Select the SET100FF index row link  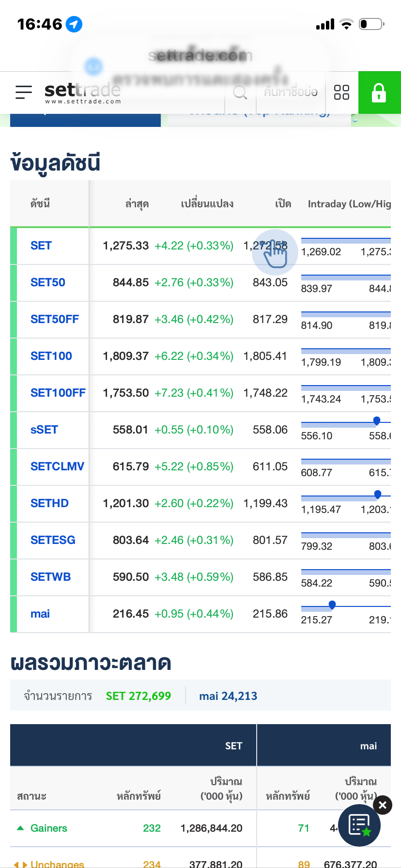coord(58,393)
